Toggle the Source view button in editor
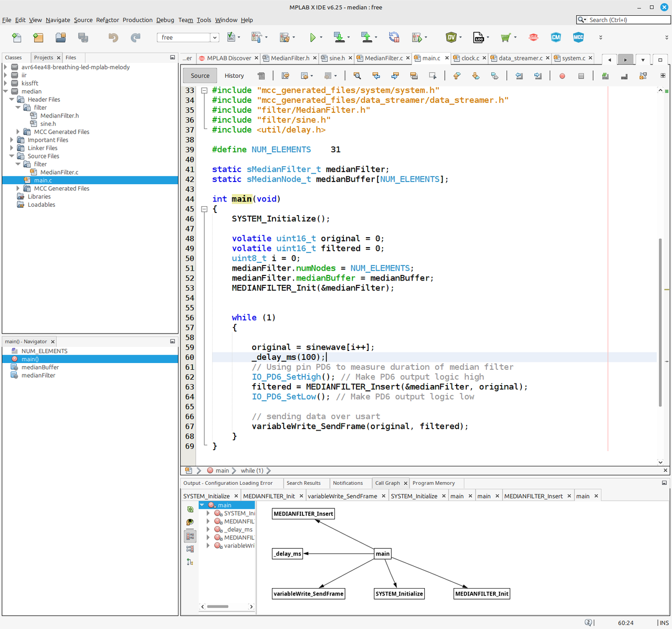The width and height of the screenshot is (672, 629). click(x=200, y=76)
